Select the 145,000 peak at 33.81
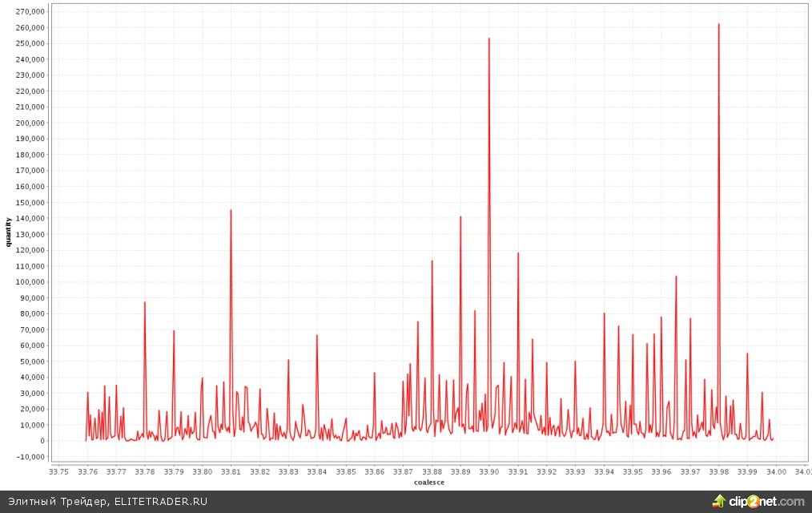This screenshot has height=513, width=812. pyautogui.click(x=231, y=212)
